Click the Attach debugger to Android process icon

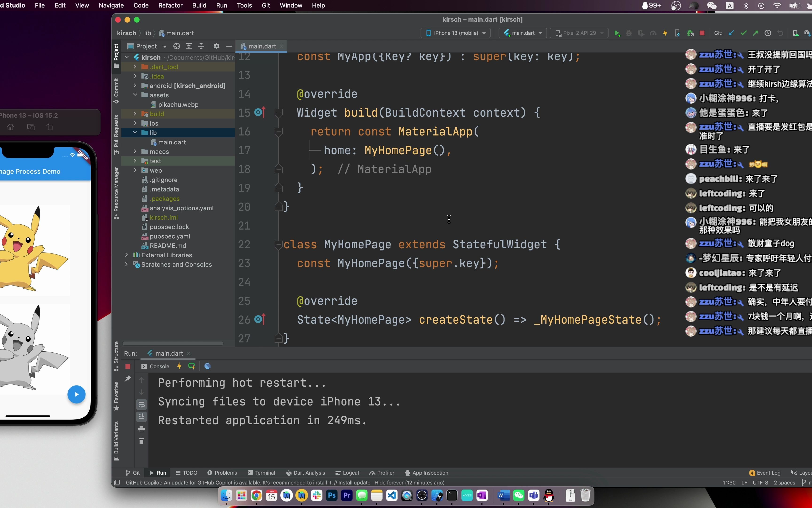pyautogui.click(x=690, y=33)
